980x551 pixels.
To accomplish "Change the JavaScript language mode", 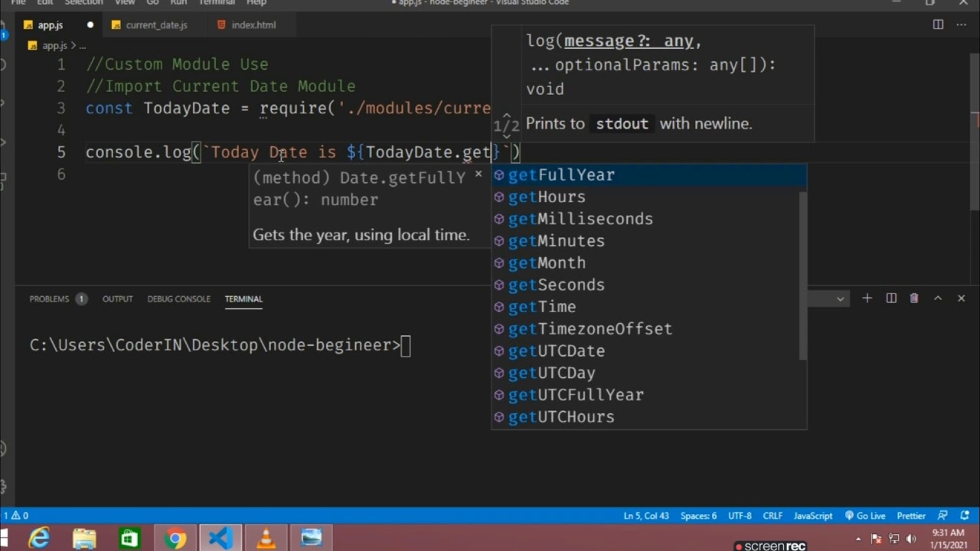I will (813, 516).
